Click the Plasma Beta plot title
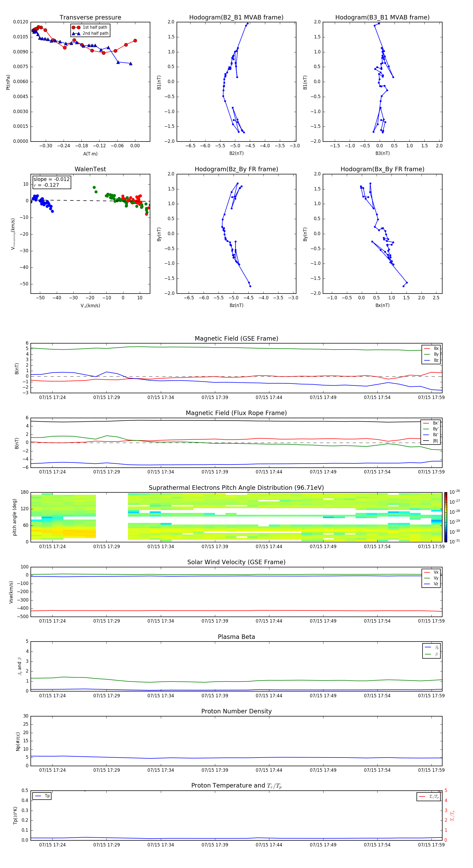This screenshot has width=473, height=868. pyautogui.click(x=236, y=637)
